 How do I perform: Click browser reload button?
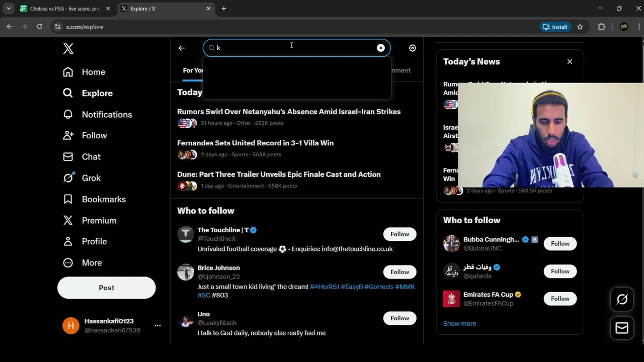coord(39,27)
